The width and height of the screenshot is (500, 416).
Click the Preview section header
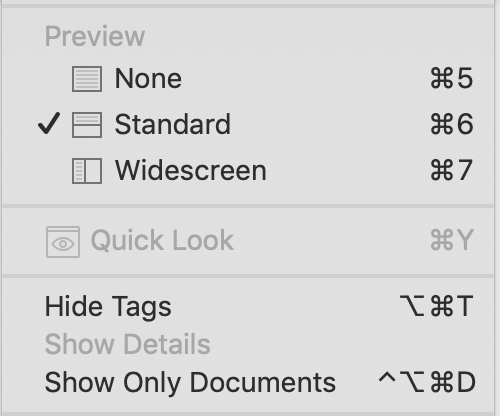click(x=95, y=37)
